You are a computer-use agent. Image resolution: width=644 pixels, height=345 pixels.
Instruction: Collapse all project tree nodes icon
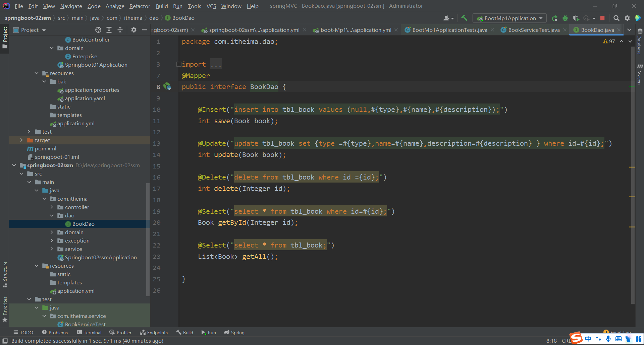120,30
